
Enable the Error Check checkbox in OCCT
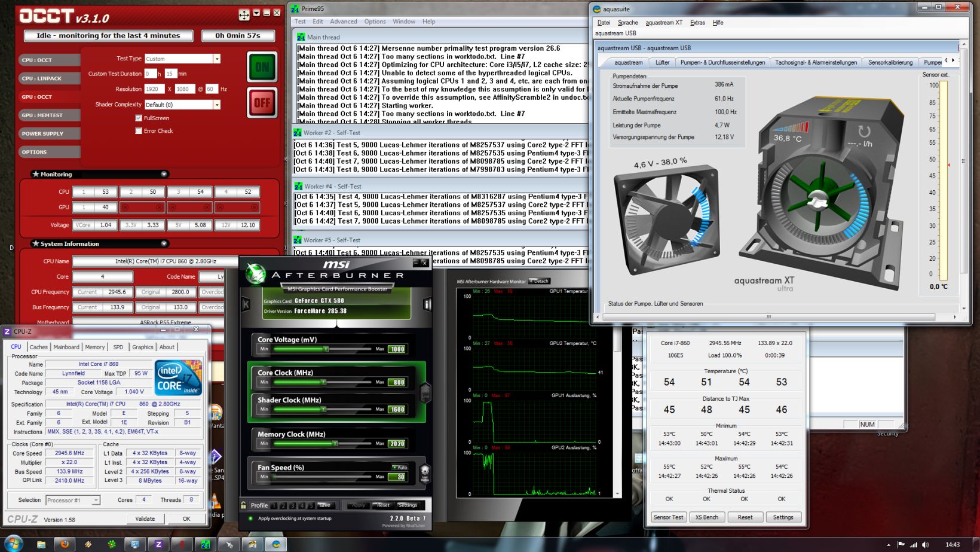[x=139, y=130]
